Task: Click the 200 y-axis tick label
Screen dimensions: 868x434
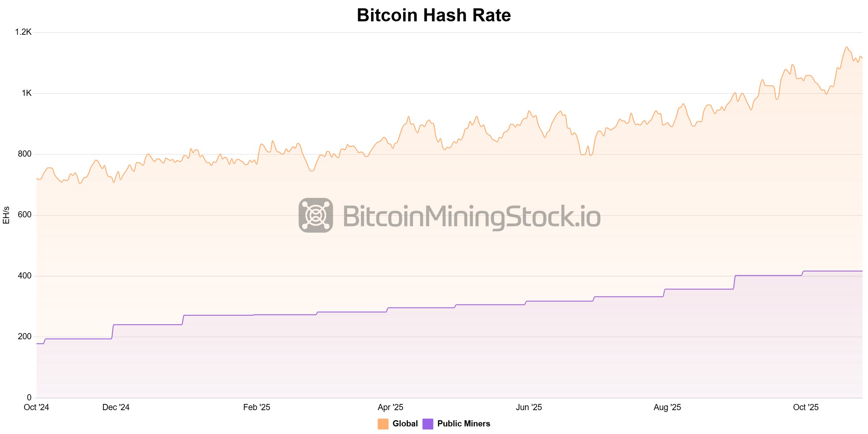Action: pos(25,337)
